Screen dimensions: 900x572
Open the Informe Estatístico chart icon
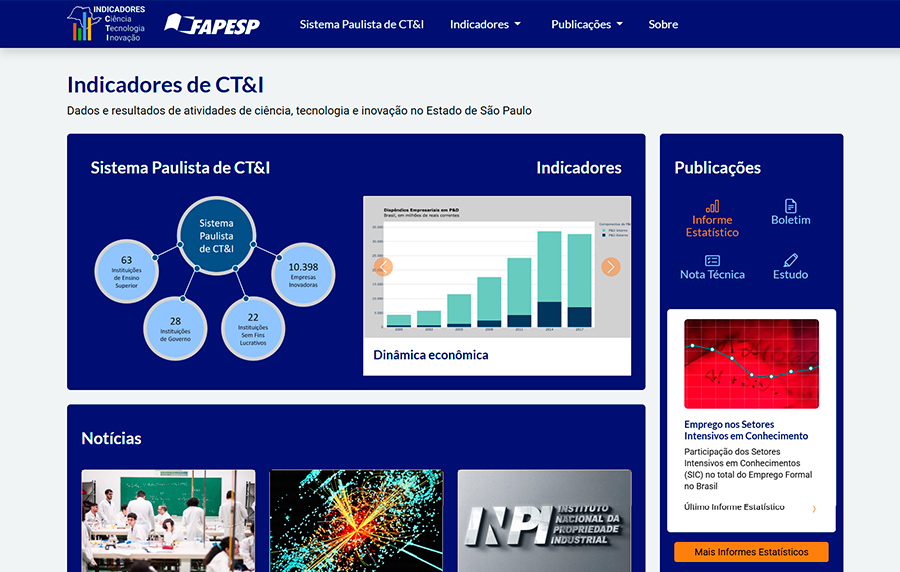tap(712, 206)
